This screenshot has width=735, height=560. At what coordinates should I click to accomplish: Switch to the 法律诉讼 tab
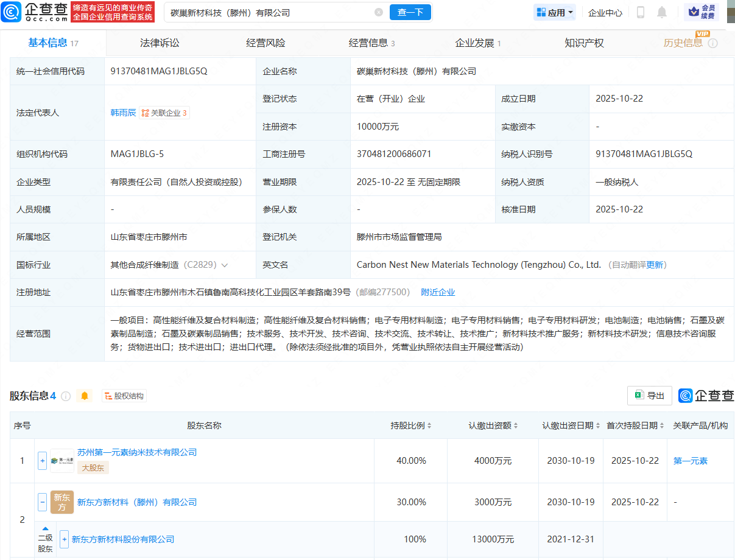[x=160, y=43]
